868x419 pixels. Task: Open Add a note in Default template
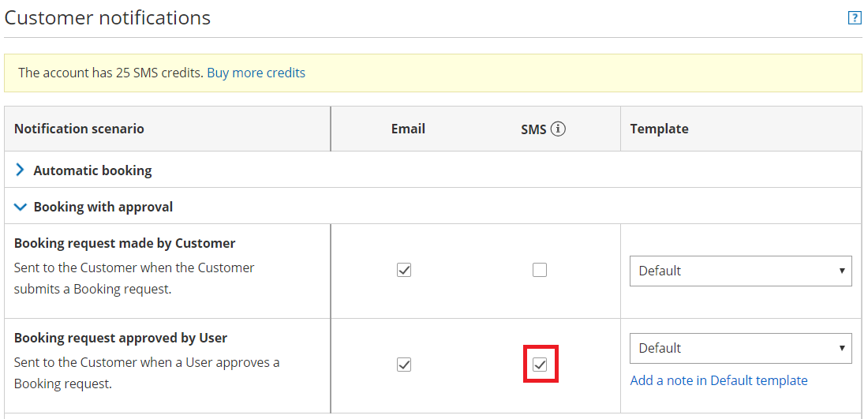click(x=719, y=380)
